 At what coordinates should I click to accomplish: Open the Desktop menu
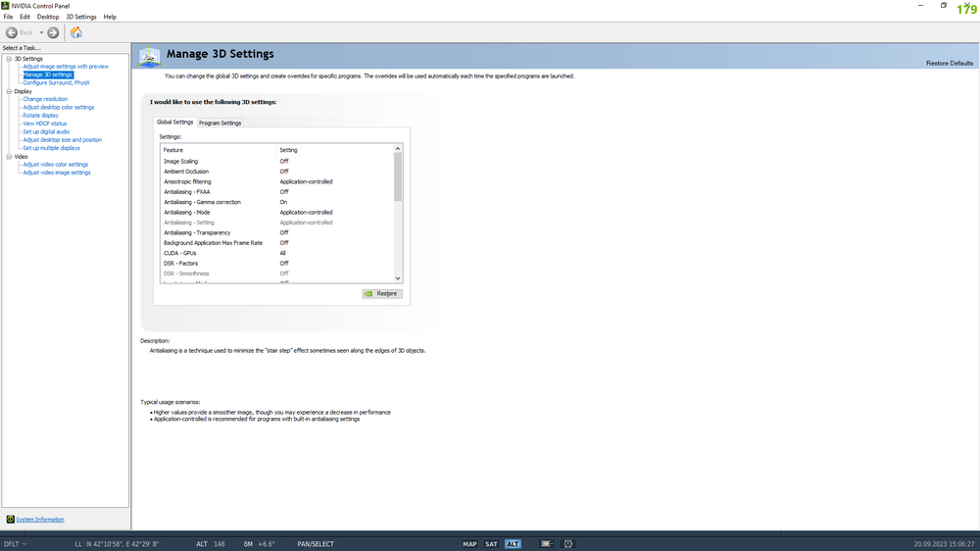click(47, 17)
